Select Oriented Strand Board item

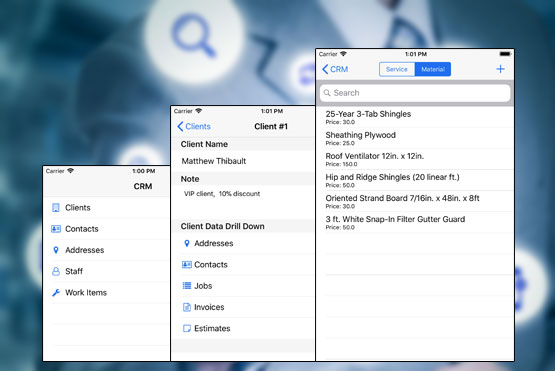(415, 201)
